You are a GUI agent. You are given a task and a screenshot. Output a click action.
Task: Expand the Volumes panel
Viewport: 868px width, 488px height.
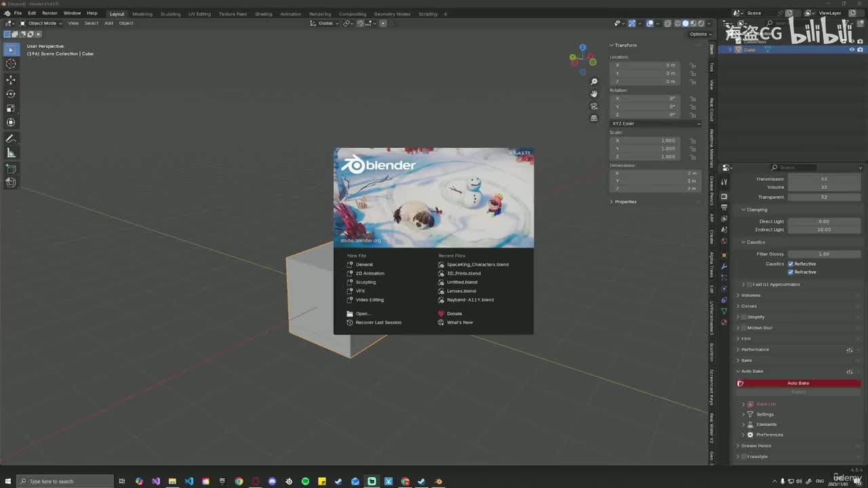751,296
